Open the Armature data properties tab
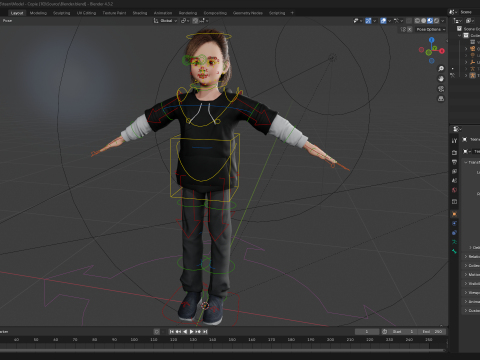 click(x=454, y=242)
